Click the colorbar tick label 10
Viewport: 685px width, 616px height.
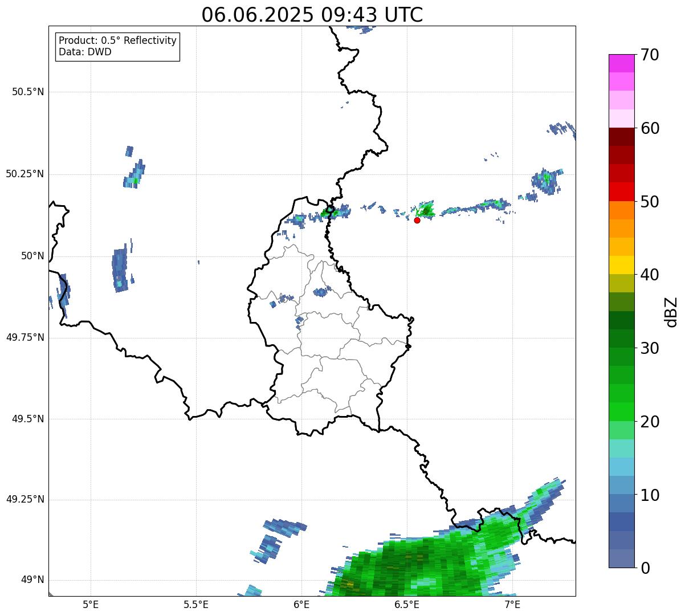click(649, 495)
